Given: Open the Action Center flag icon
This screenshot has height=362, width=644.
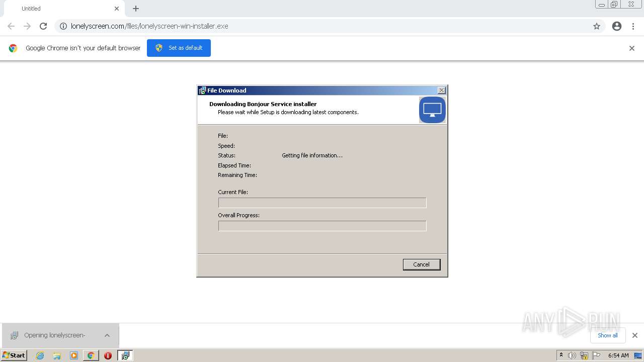Looking at the screenshot, I should pos(596,355).
